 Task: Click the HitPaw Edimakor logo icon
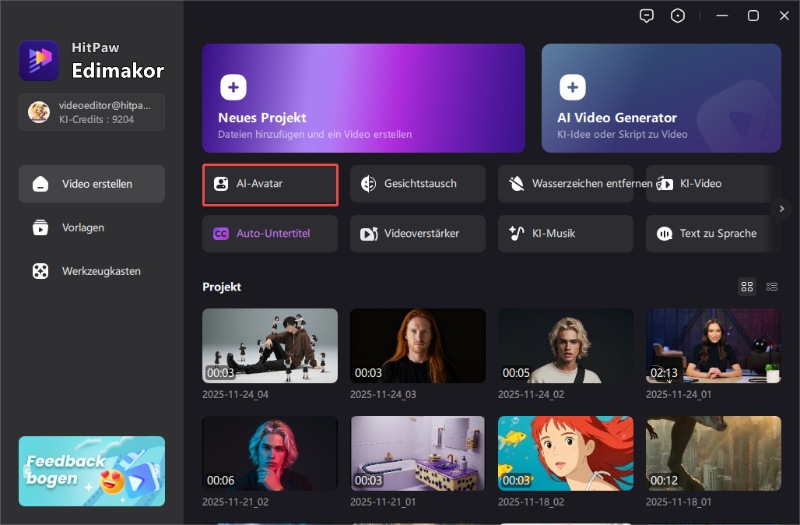pyautogui.click(x=39, y=60)
